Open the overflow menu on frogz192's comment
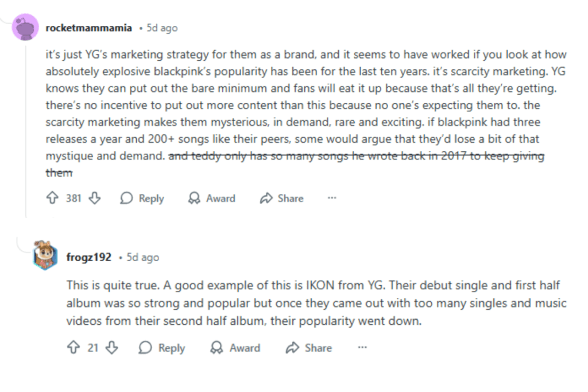The image size is (588, 392). (x=362, y=348)
